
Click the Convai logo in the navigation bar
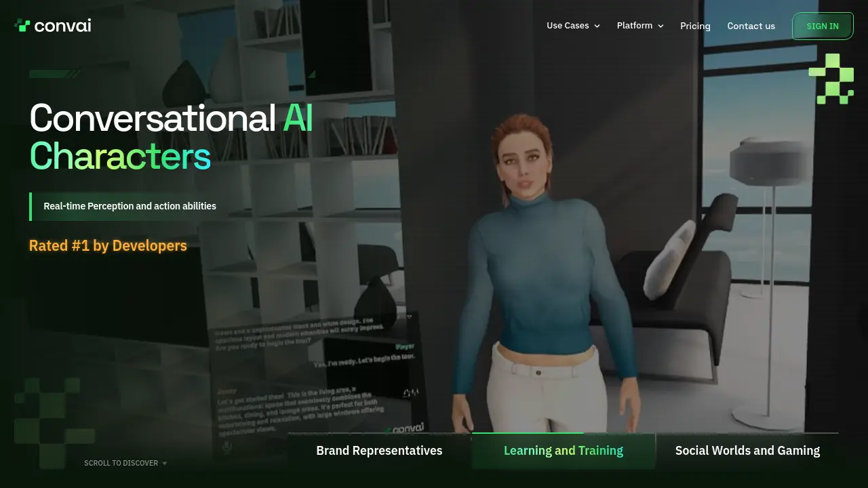pyautogui.click(x=52, y=25)
